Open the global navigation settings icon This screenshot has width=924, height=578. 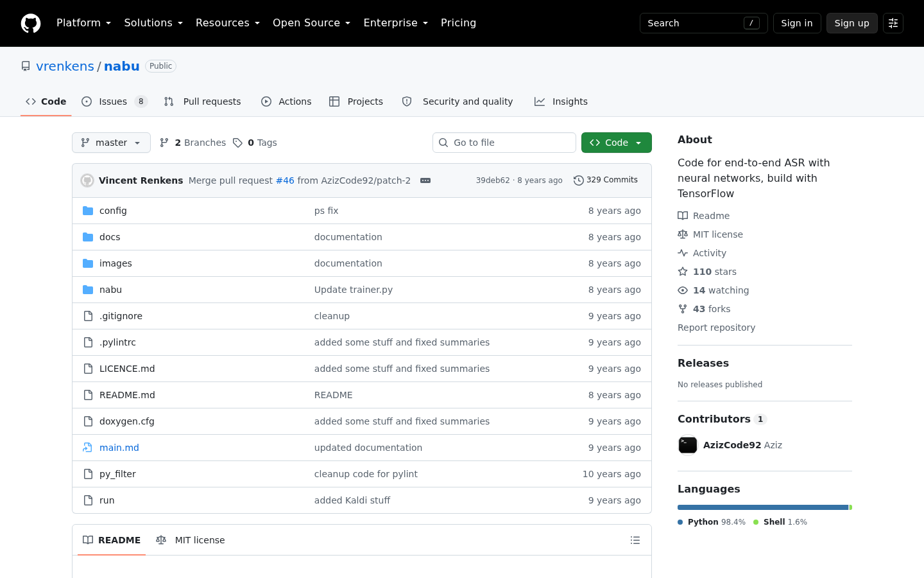893,23
